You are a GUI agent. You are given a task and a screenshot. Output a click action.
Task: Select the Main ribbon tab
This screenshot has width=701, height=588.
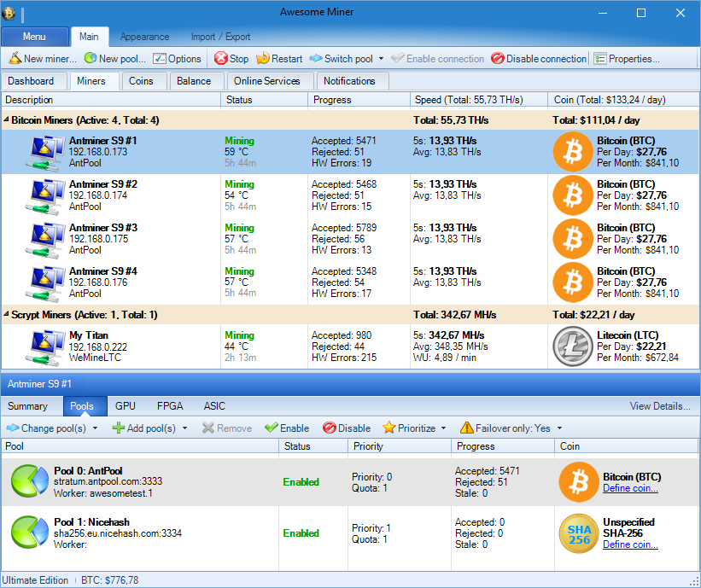89,37
